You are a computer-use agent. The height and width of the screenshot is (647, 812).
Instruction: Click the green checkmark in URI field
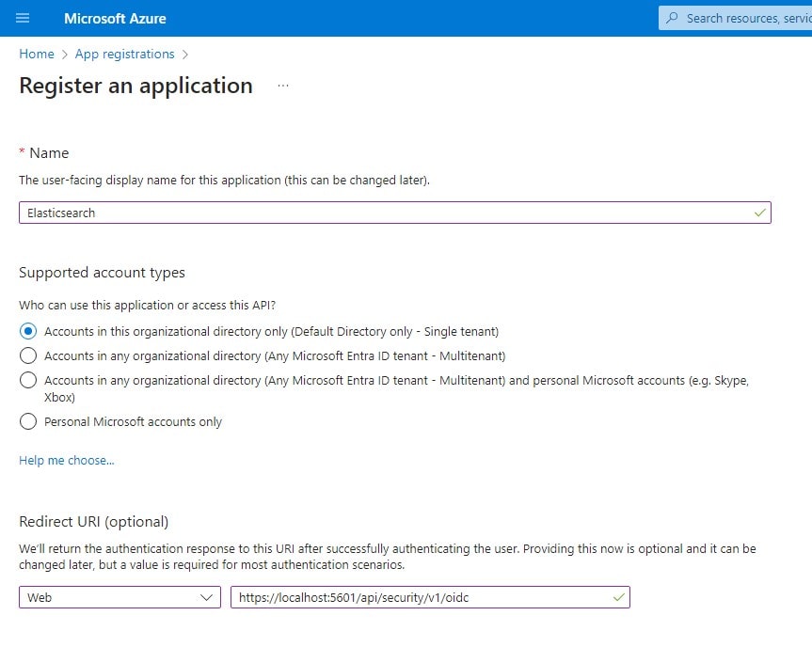pos(619,597)
